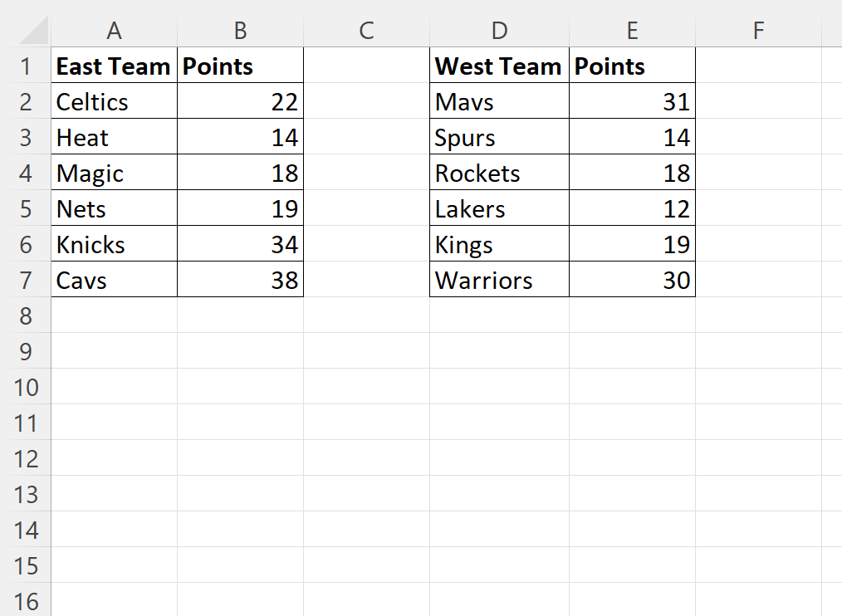The image size is (842, 616).
Task: Select the Magic cell
Action: tap(114, 174)
